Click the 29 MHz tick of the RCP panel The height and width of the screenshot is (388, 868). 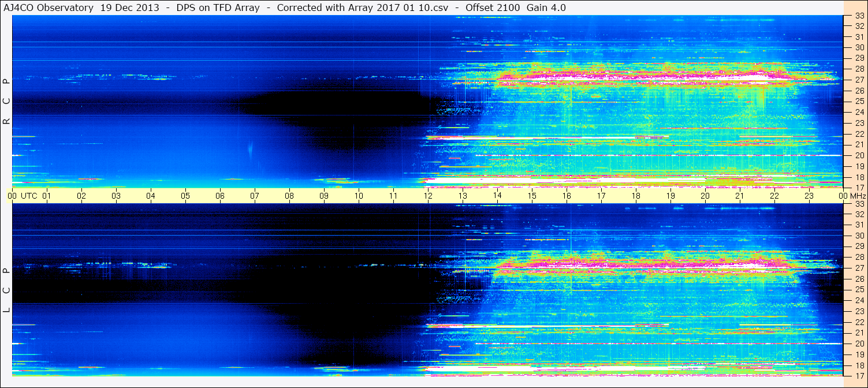pos(859,58)
